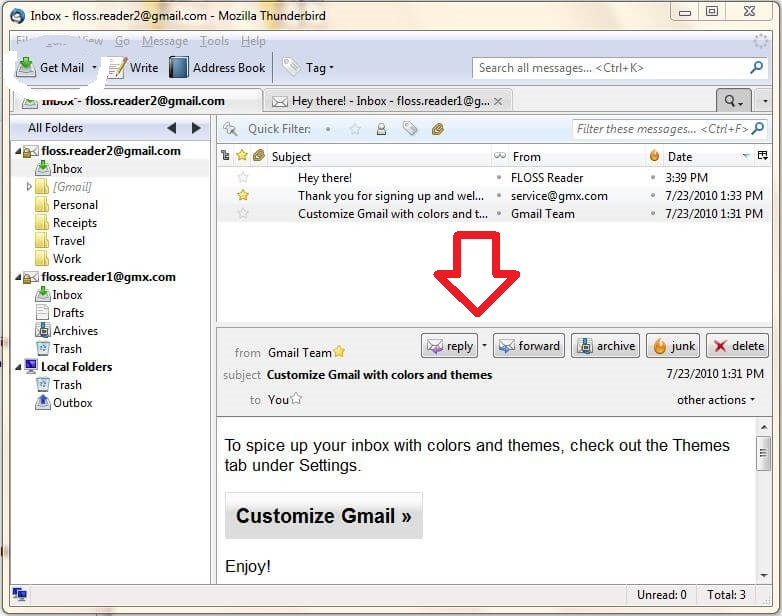The height and width of the screenshot is (616, 782).
Task: Sort by read status glasses column
Action: (500, 156)
